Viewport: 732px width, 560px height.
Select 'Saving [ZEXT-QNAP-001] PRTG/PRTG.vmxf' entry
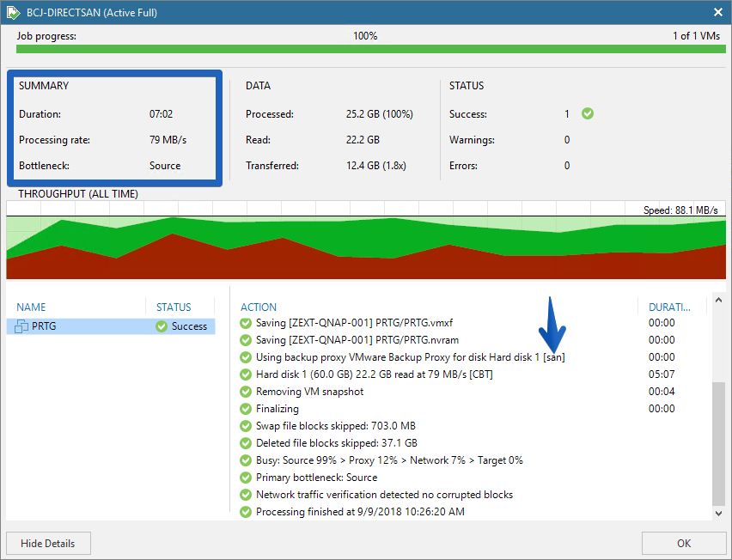pyautogui.click(x=354, y=323)
